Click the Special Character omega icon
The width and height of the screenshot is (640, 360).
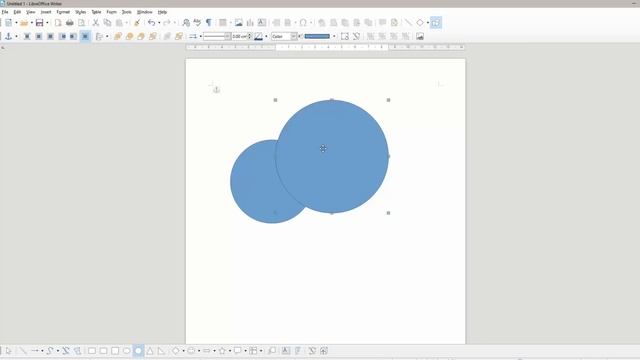pos(303,23)
